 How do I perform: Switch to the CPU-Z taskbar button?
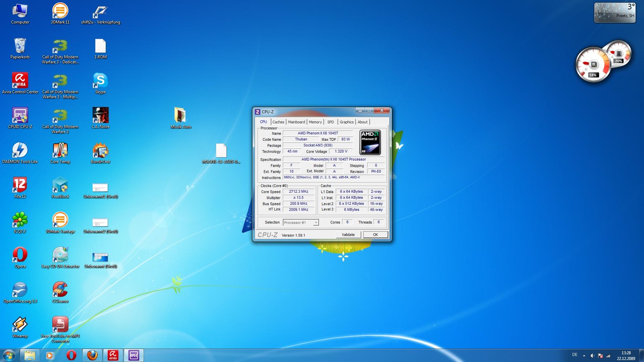[x=134, y=355]
